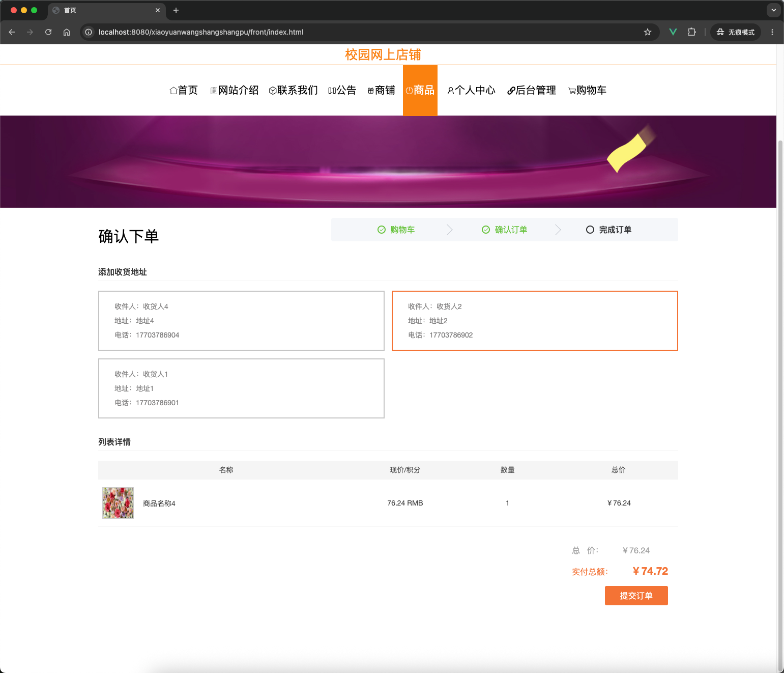Open the Vue devtools extension icon
Screen dimensions: 784x673
[673, 32]
